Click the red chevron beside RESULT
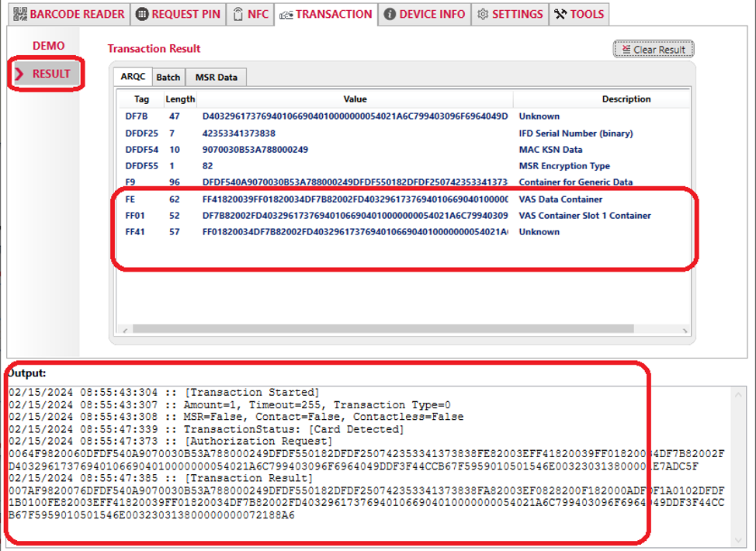Viewport: 756px width, 551px height. 19,74
